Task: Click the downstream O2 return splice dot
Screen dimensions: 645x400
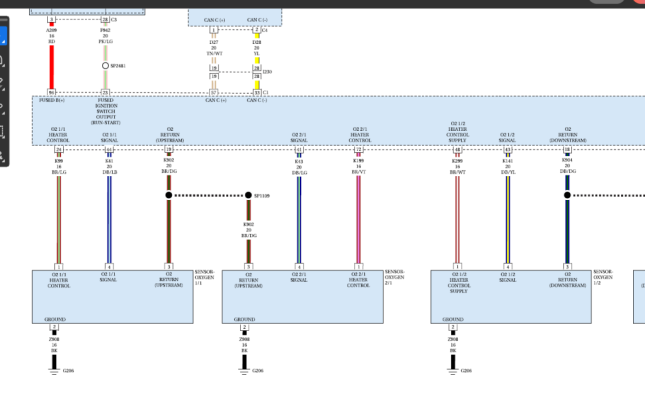Action: (567, 195)
